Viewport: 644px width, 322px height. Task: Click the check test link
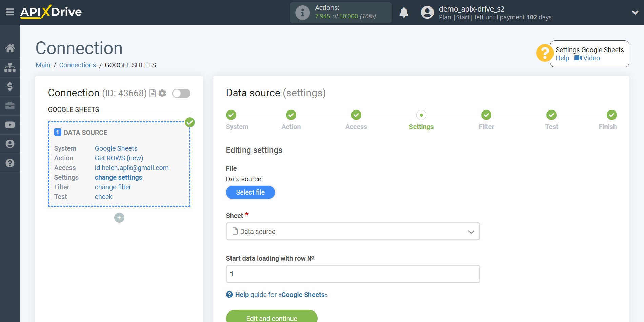click(x=103, y=197)
